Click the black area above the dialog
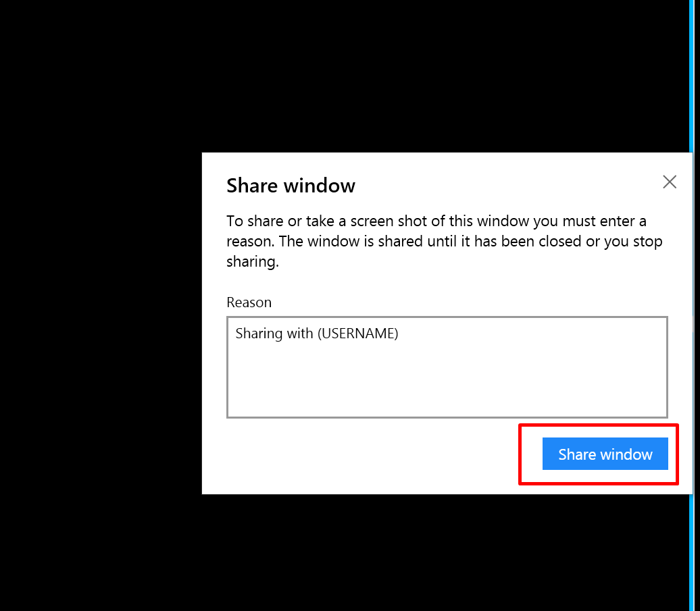This screenshot has width=700, height=611. (405, 74)
